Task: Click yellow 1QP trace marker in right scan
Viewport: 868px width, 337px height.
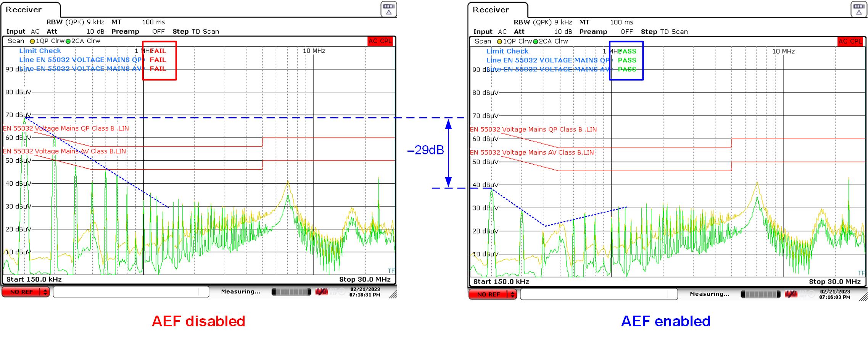Action: (499, 42)
